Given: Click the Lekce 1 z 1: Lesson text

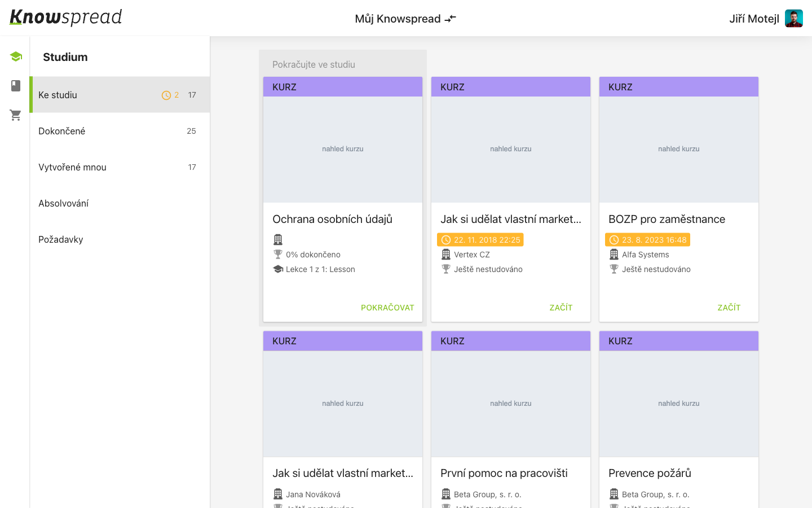Looking at the screenshot, I should [320, 269].
